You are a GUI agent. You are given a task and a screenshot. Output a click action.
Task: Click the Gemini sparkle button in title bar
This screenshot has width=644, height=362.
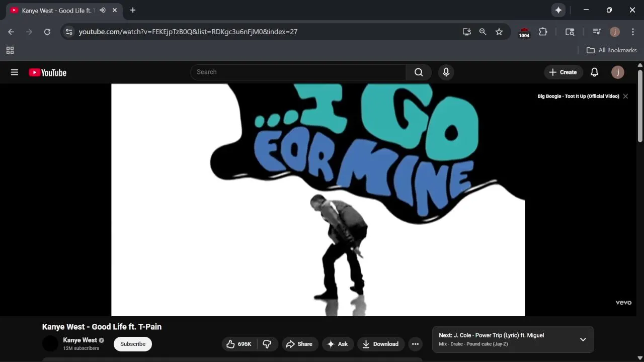coord(558,10)
